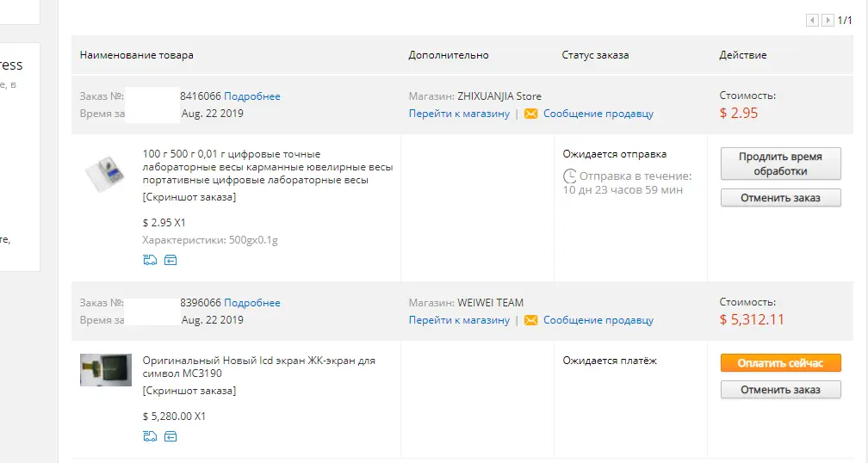The width and height of the screenshot is (868, 463).
Task: Go to next page arrow
Action: pyautogui.click(x=828, y=21)
